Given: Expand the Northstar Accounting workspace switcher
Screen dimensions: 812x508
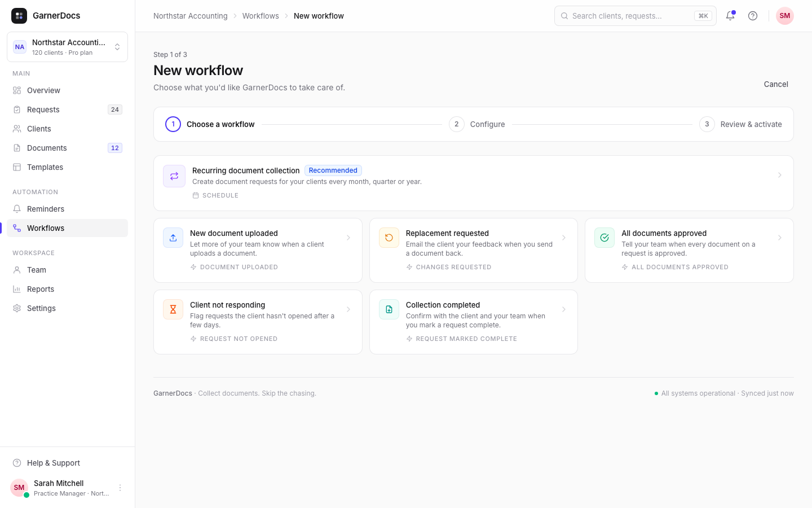Looking at the screenshot, I should click(x=67, y=47).
